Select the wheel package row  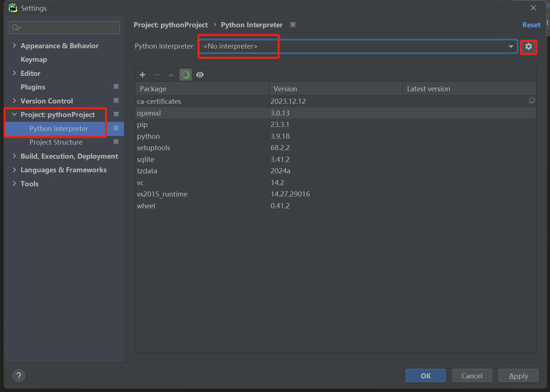coord(335,206)
